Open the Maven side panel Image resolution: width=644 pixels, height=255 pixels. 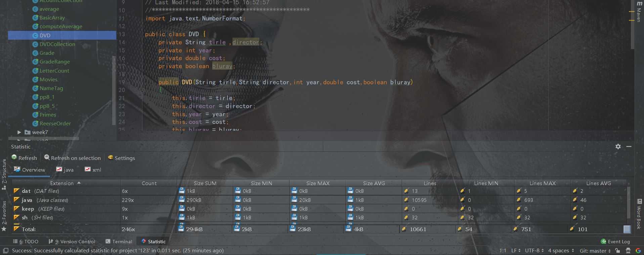pos(639,12)
